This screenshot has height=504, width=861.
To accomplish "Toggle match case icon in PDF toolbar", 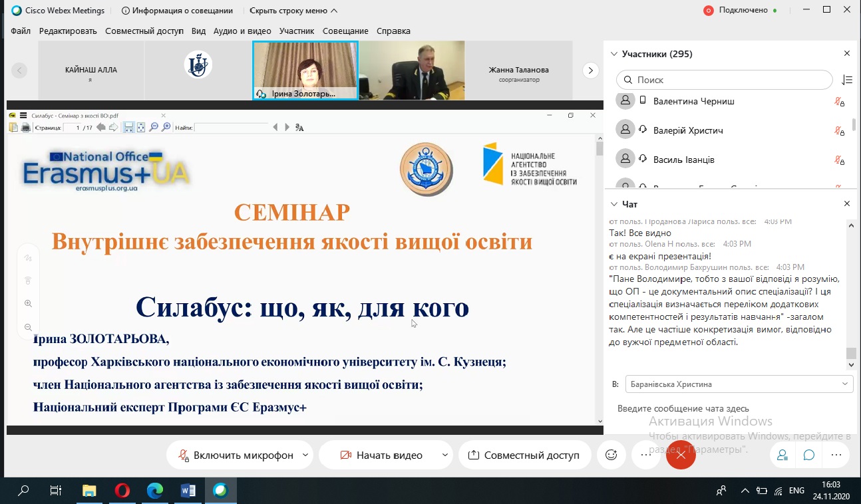I will [299, 128].
